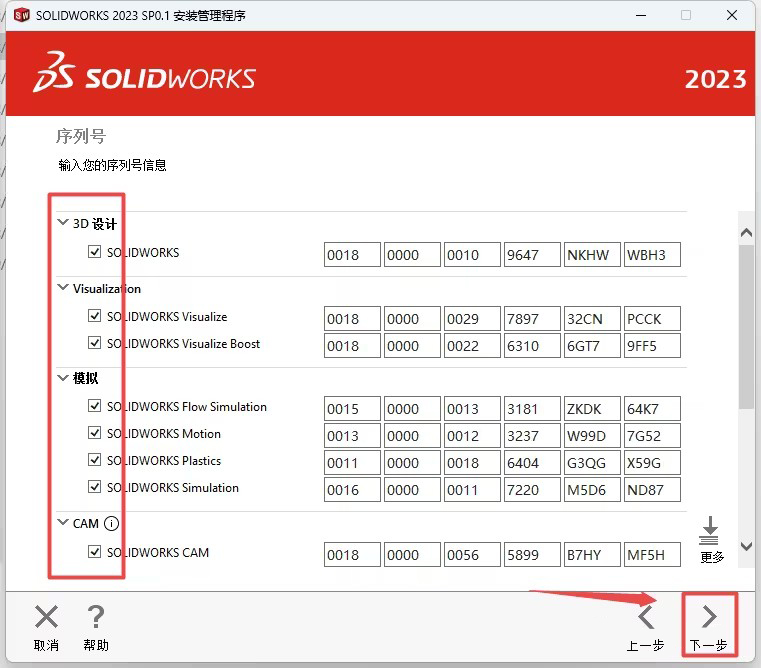761x668 pixels.
Task: Collapse the Visualization section
Action: (63, 287)
